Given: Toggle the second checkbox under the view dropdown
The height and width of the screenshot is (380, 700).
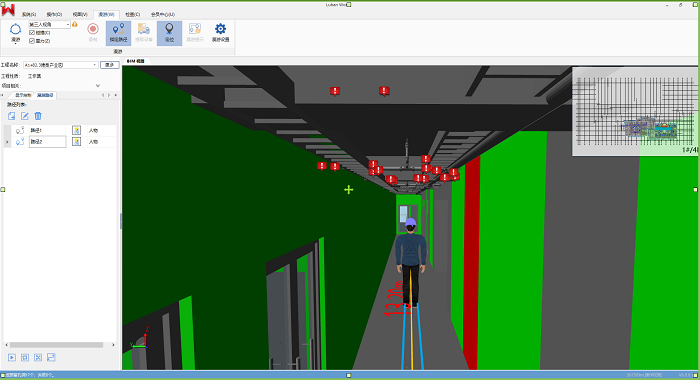Looking at the screenshot, I should [x=32, y=41].
